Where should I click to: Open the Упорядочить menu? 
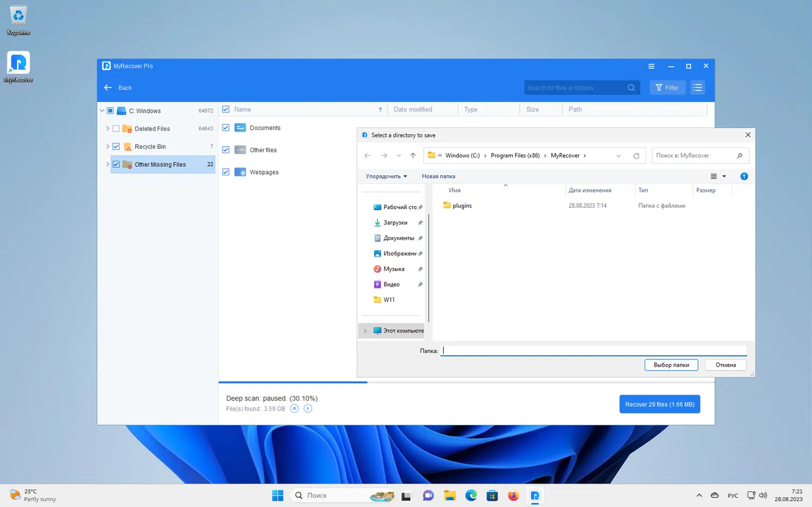pos(385,176)
